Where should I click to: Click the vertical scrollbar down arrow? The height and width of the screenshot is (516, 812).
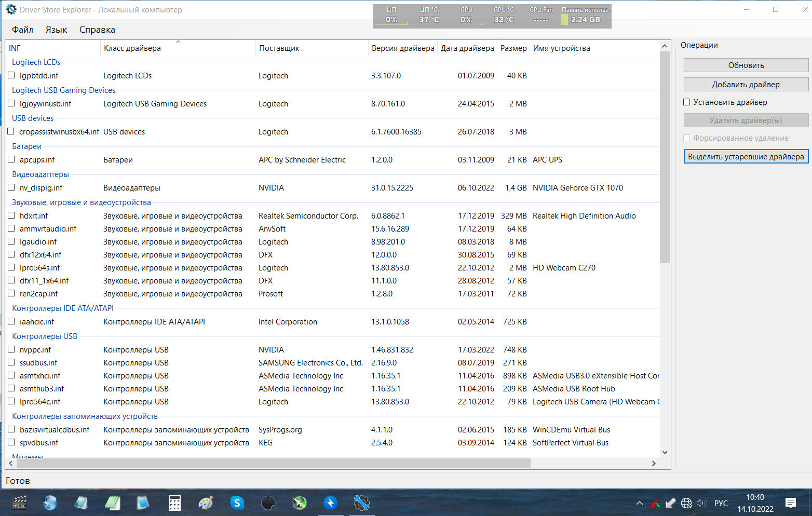pyautogui.click(x=665, y=453)
